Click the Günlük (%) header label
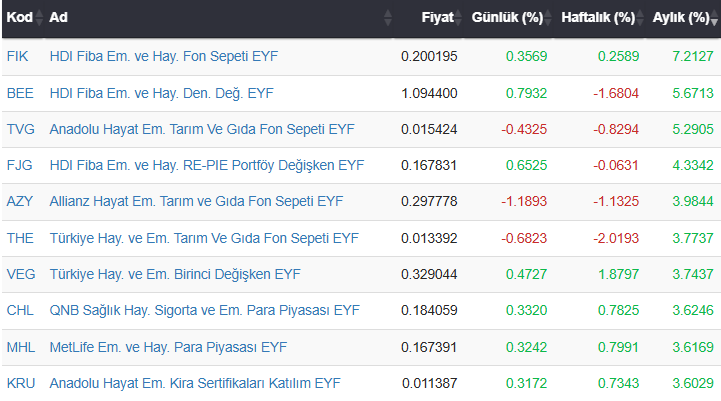The image size is (721, 401). click(x=507, y=17)
